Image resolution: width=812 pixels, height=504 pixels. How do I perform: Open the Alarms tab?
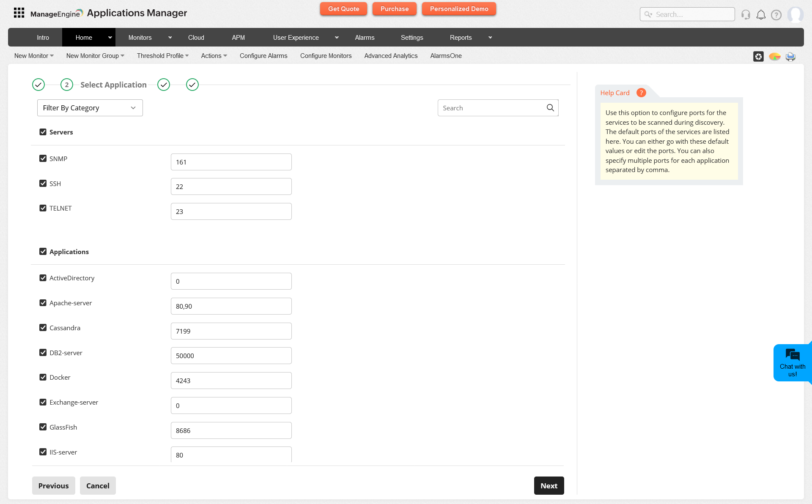[x=365, y=38]
